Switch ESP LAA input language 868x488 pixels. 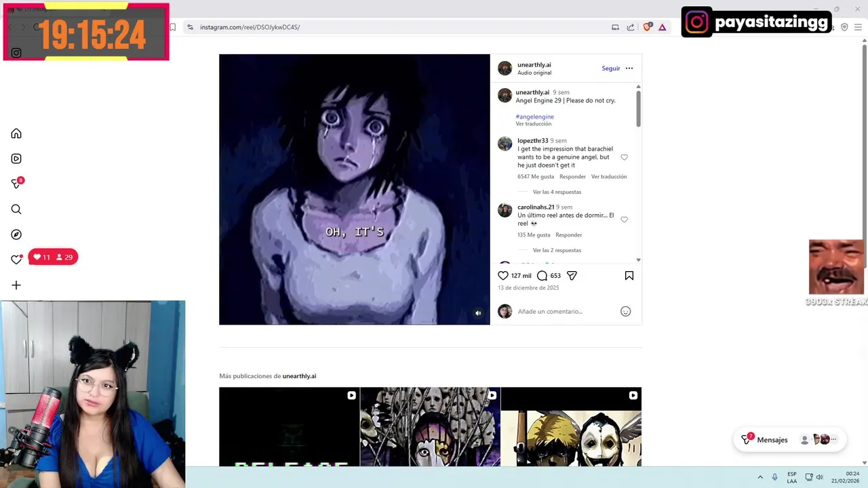pyautogui.click(x=792, y=477)
